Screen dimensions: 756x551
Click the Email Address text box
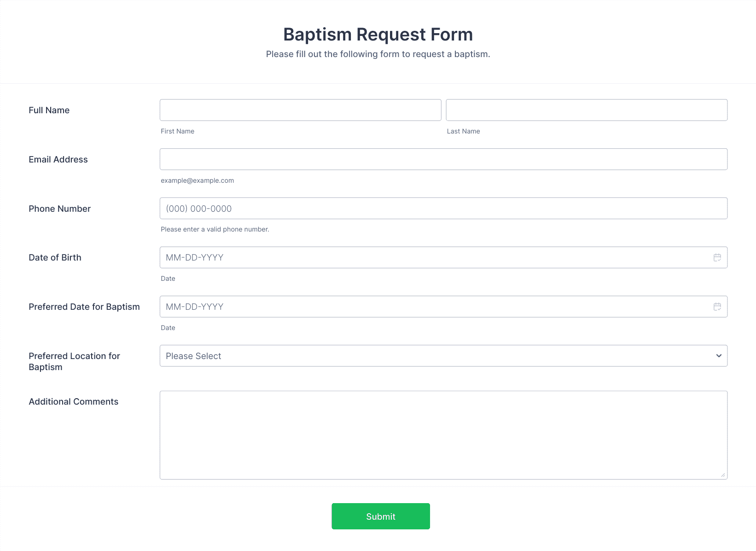(x=443, y=159)
